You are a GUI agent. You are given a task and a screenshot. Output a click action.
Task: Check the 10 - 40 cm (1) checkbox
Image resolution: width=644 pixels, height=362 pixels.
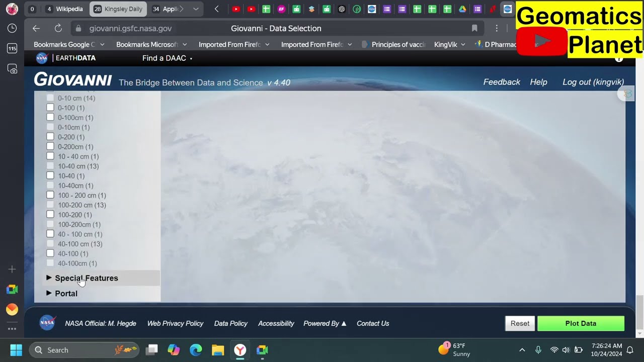[50, 156]
